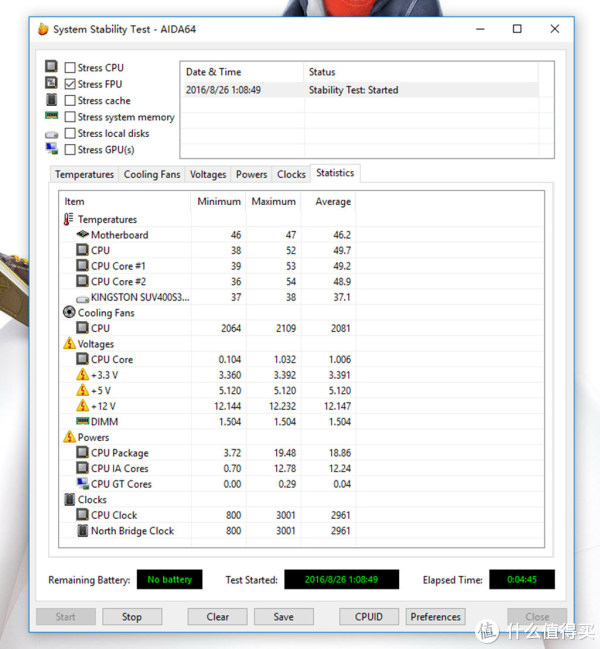Viewport: 600px width, 649px height.
Task: Click the 'No battery' status field
Action: [x=170, y=579]
